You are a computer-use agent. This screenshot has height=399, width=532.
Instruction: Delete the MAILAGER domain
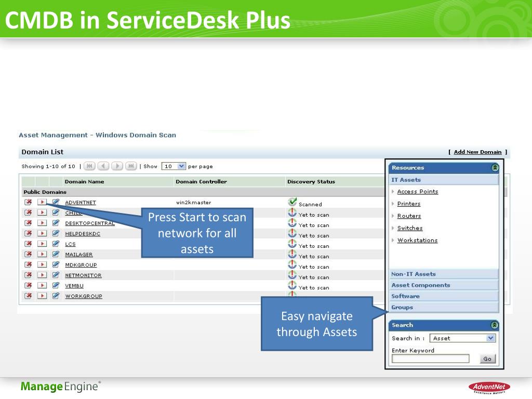pos(28,254)
